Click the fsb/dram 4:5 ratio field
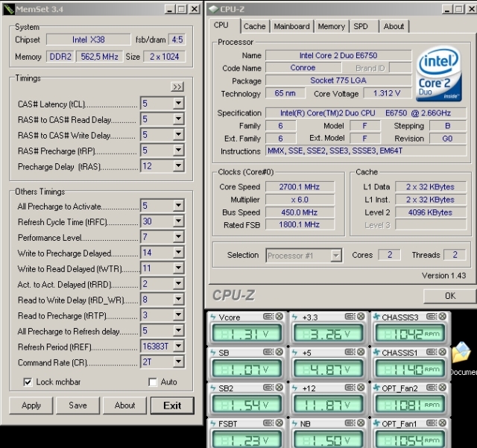This screenshot has height=448, width=477. click(x=177, y=40)
